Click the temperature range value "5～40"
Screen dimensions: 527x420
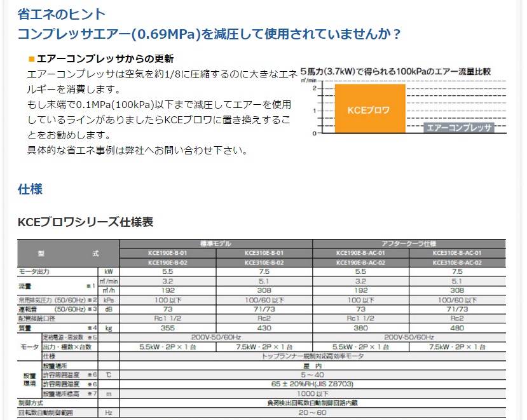[x=313, y=375]
